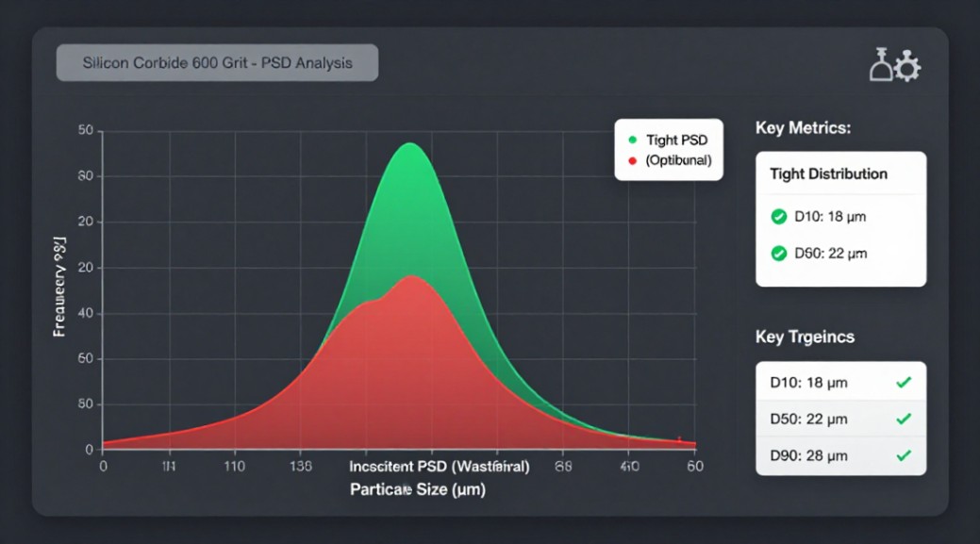Click the red curve peak on the chart
This screenshot has width=980, height=544.
pyautogui.click(x=410, y=276)
